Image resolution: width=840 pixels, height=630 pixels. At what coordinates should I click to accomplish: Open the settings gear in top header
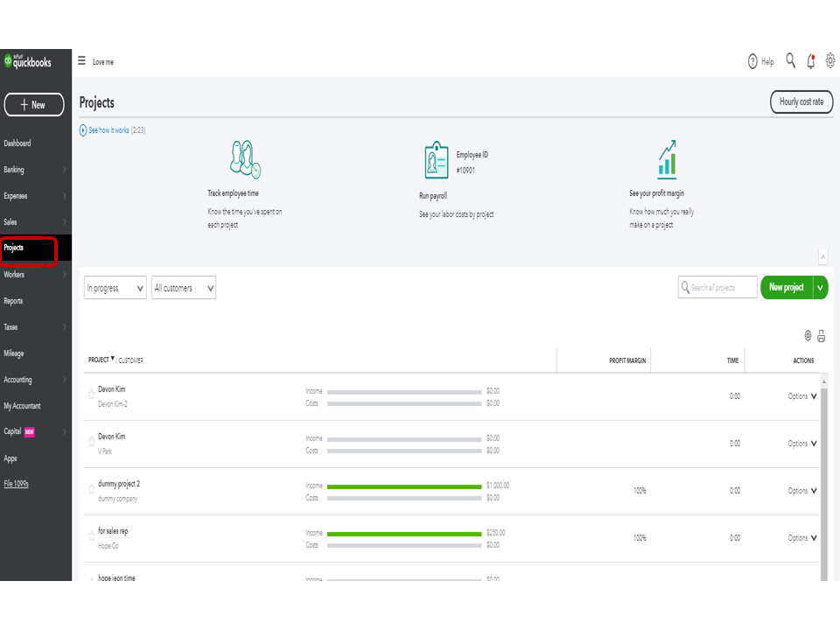tap(830, 61)
